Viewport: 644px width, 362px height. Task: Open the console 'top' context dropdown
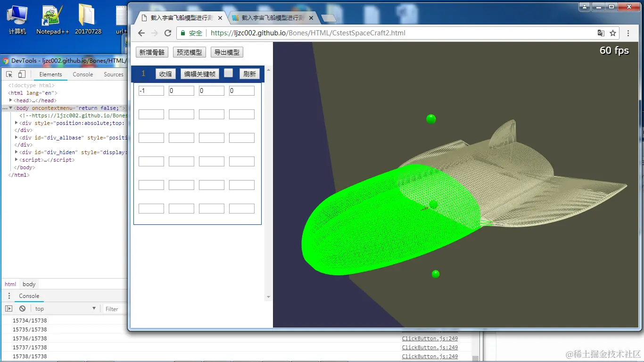click(x=65, y=309)
